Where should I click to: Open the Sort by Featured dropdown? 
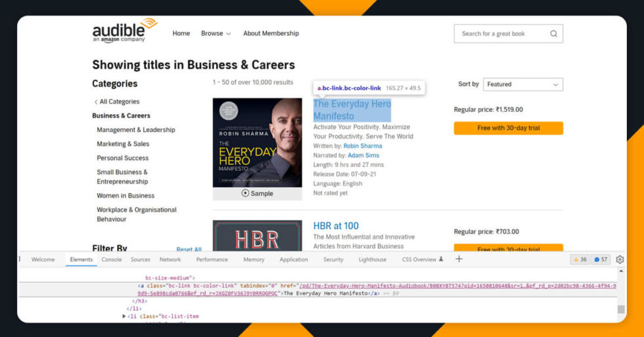(523, 85)
